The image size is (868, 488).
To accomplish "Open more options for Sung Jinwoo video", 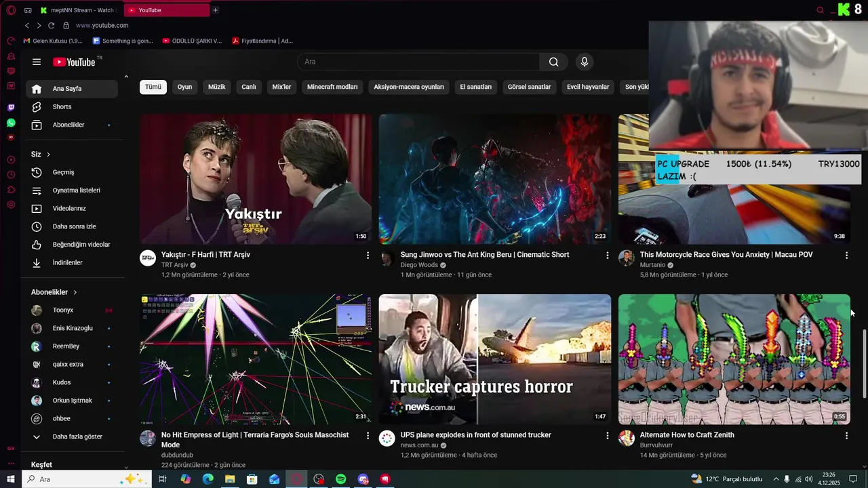I will [608, 256].
